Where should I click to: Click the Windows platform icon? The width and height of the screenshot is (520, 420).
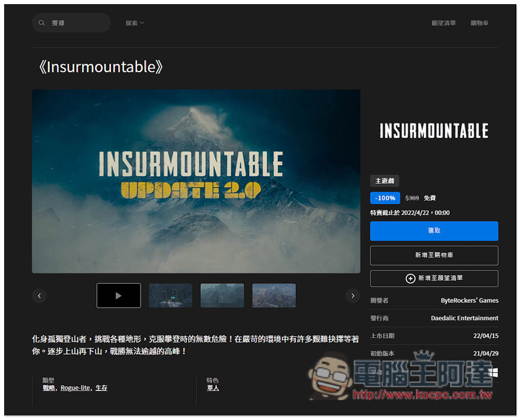point(493,372)
